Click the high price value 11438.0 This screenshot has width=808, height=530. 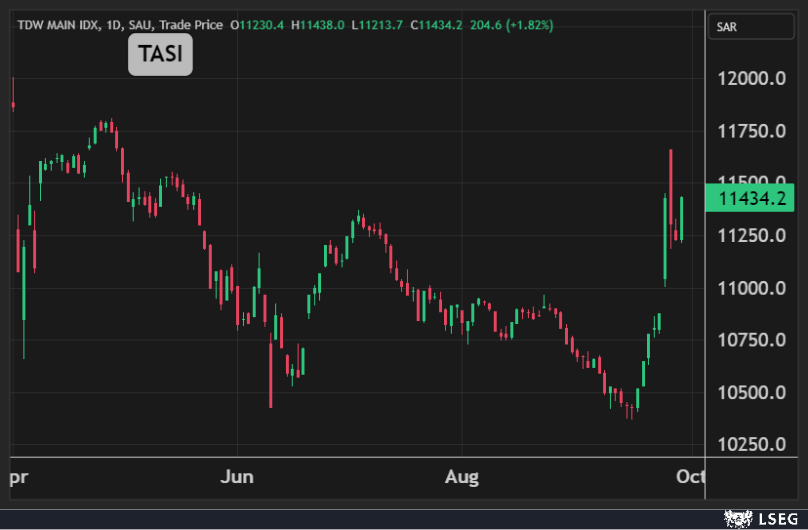click(319, 24)
